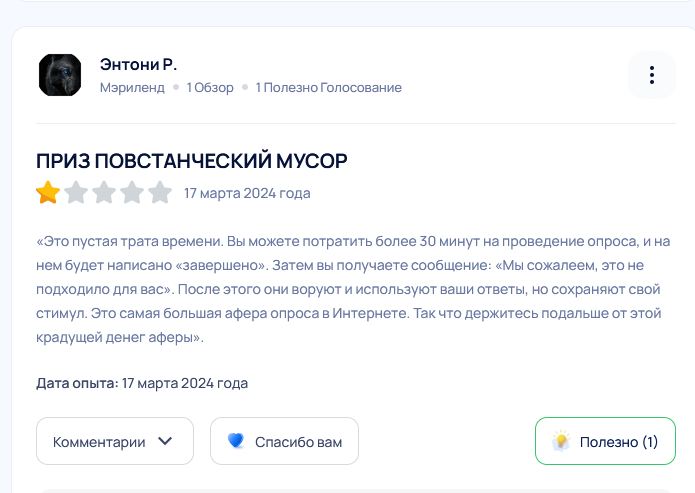Image resolution: width=695 pixels, height=493 pixels.
Task: Click the fifth gray rating star
Action: (x=160, y=193)
